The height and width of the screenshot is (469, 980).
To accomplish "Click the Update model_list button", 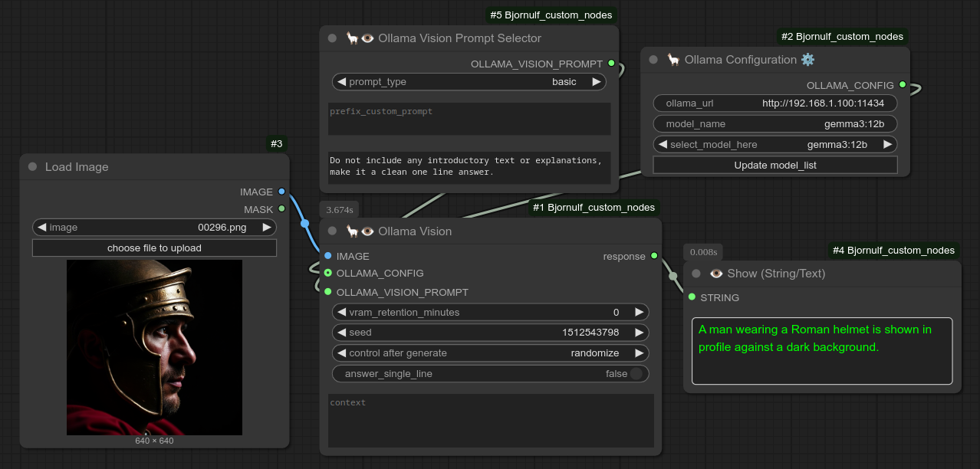I will (774, 165).
